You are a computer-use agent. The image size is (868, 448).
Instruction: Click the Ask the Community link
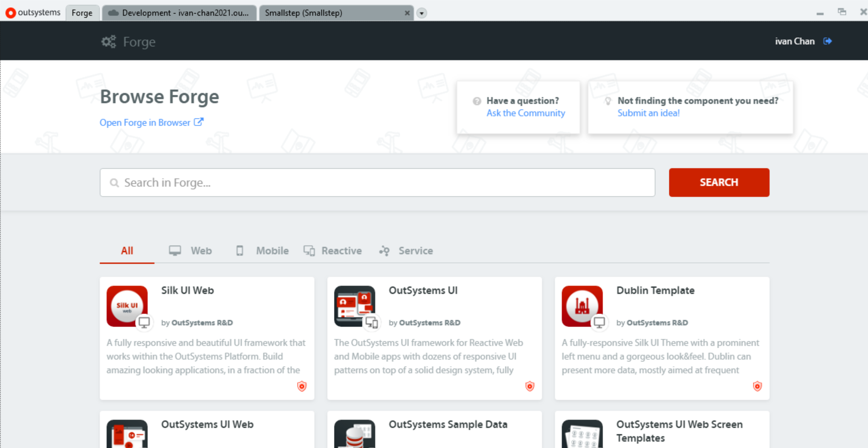(x=526, y=113)
